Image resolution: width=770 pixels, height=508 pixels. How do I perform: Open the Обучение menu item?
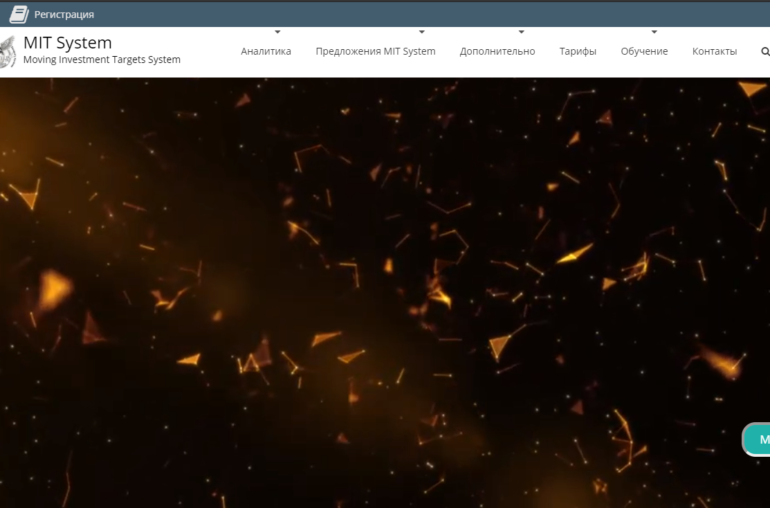(644, 51)
